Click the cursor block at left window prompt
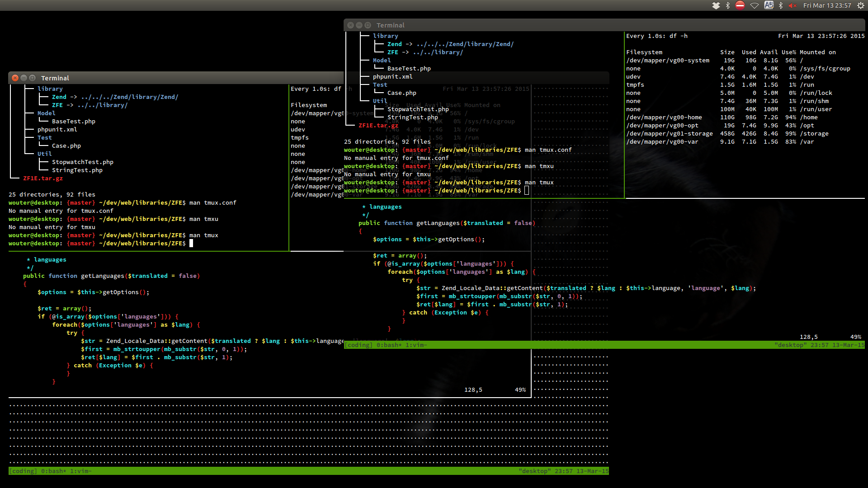 (191, 244)
